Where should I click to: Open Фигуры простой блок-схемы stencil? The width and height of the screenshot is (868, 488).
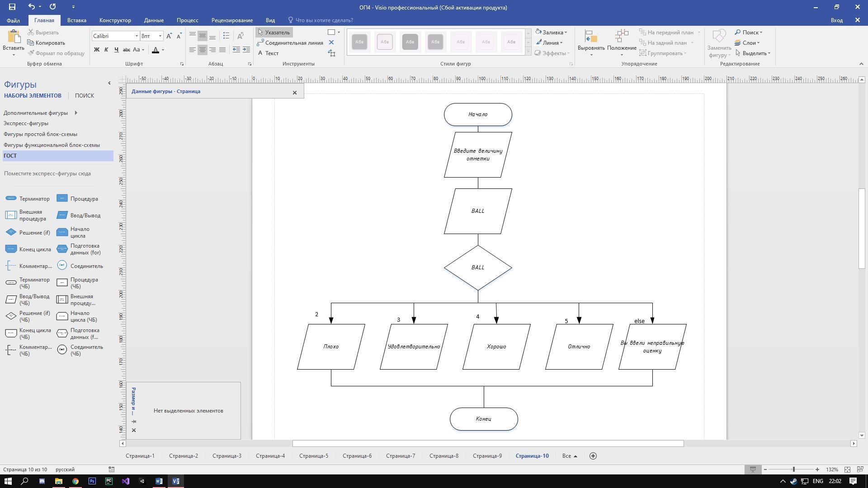[40, 134]
